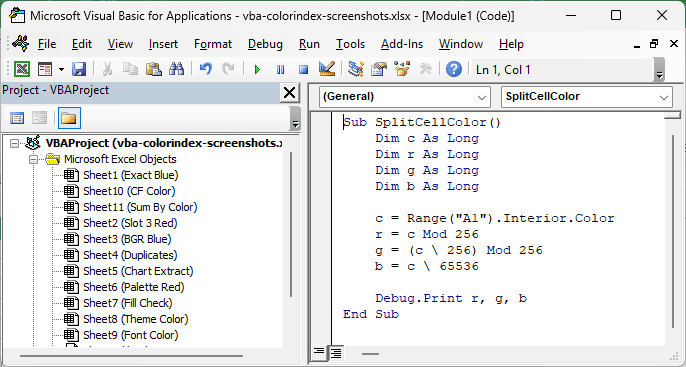686x367 pixels.
Task: Click the Redo arrow icon
Action: tap(228, 69)
